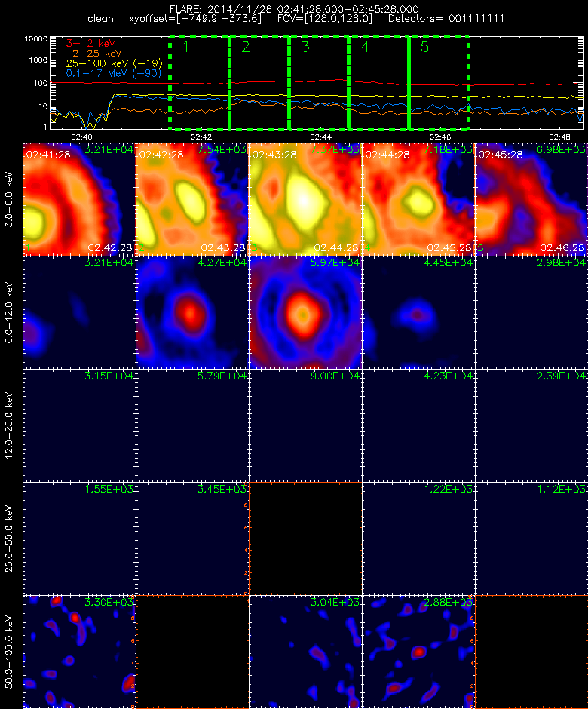Select the 50.0-100.0 keV image with peak 3.04E+03
The image size is (588, 709).
tap(305, 652)
